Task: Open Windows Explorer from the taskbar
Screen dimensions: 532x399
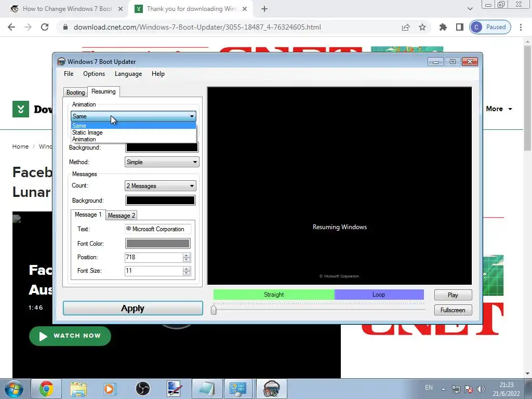Action: coord(78,389)
